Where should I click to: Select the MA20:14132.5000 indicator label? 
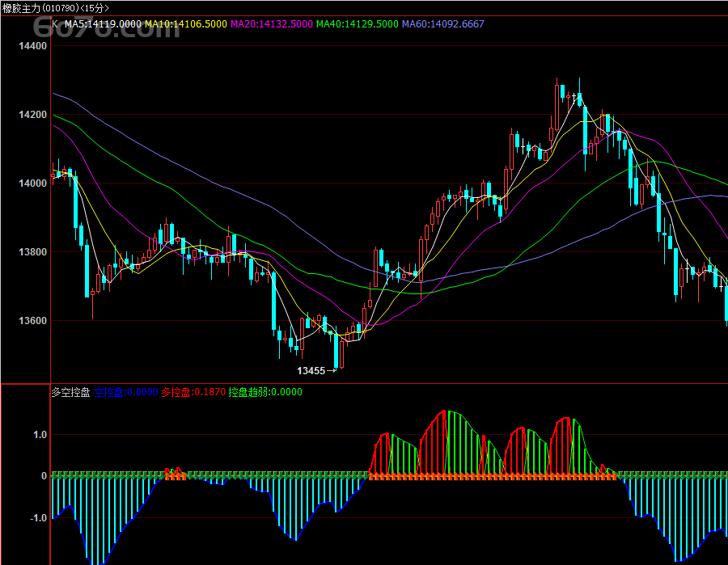272,24
